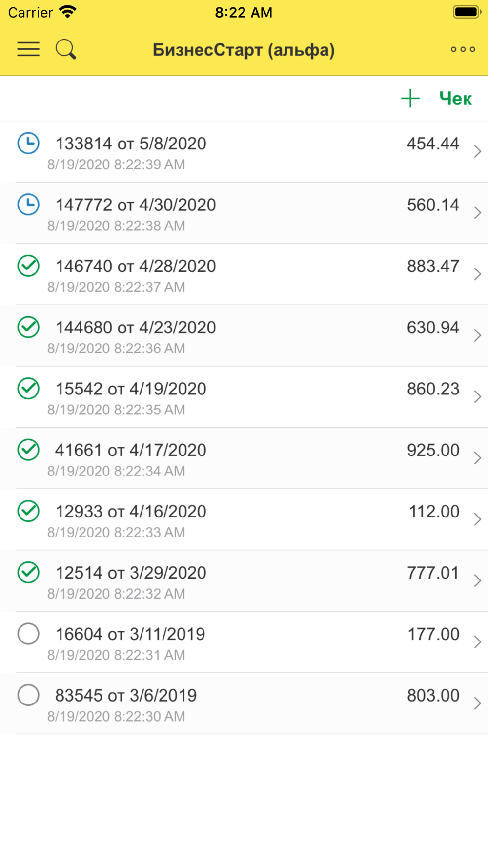
Task: Open the receipt titled 133814 от 5/8/2020
Action: [x=131, y=144]
